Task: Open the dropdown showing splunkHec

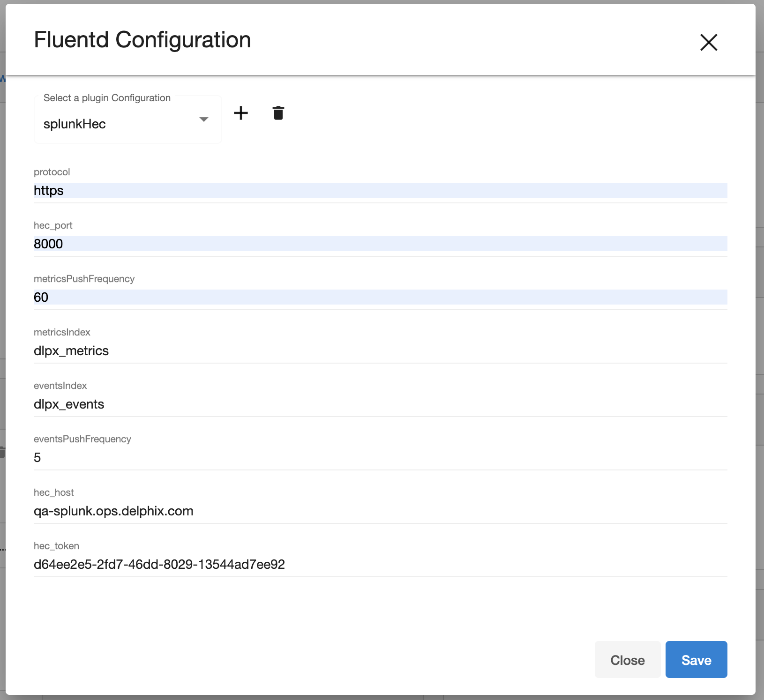Action: 122,124
